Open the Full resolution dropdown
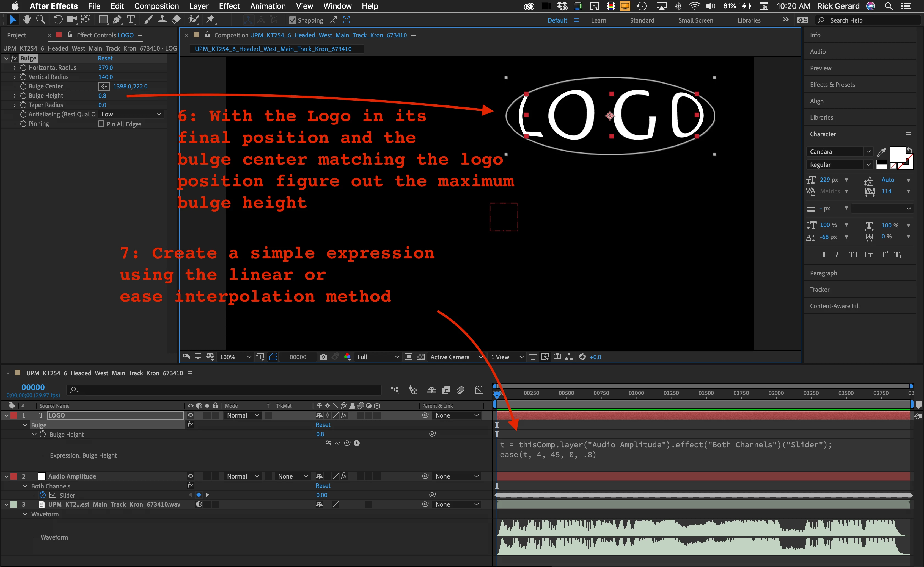924x567 pixels. click(378, 357)
